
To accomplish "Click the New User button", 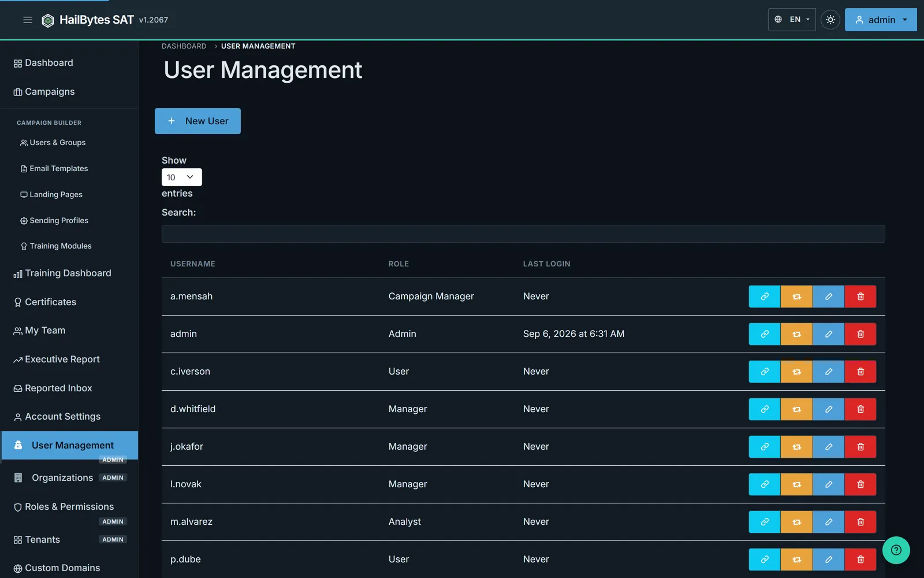I will point(198,121).
